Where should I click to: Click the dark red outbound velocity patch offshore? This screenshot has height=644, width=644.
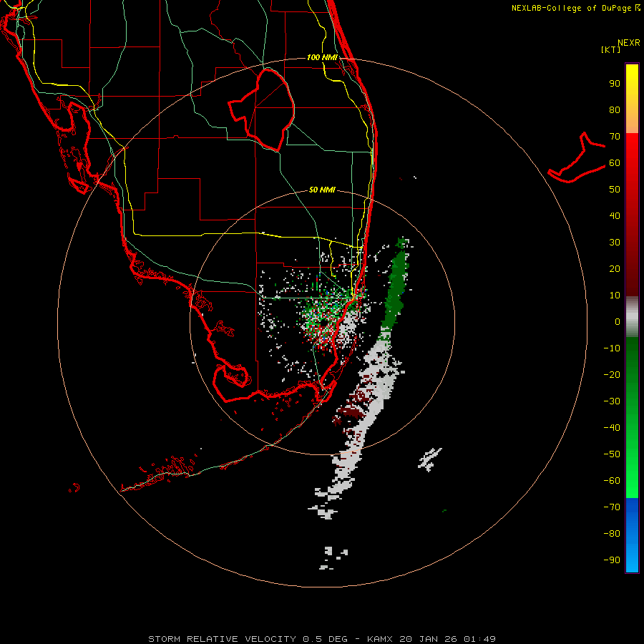coord(349,412)
